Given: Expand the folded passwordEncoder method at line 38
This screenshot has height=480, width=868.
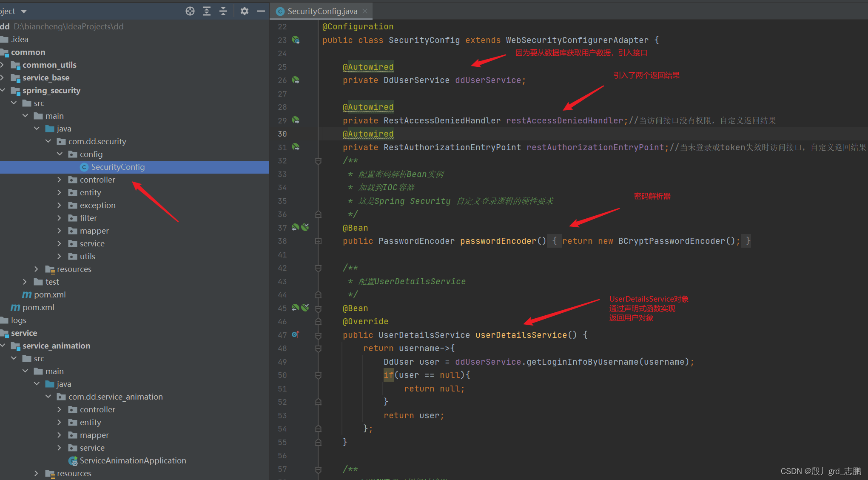Looking at the screenshot, I should click(318, 241).
